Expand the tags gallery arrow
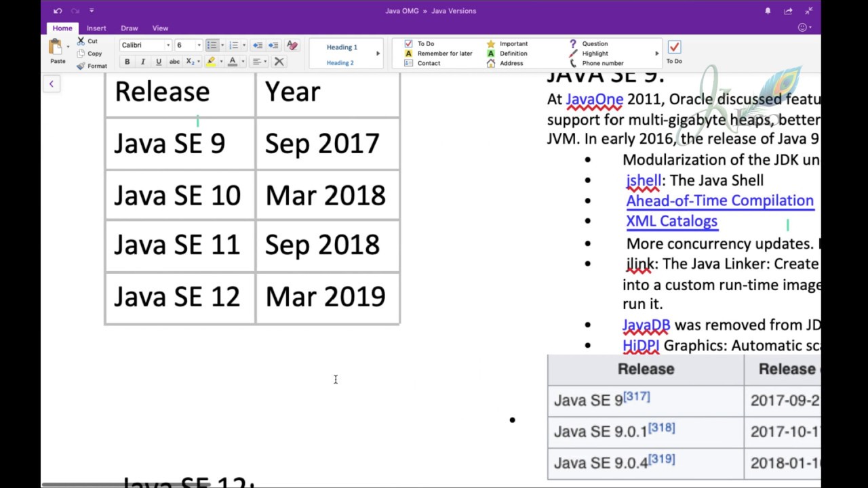This screenshot has height=488, width=868. [x=656, y=54]
